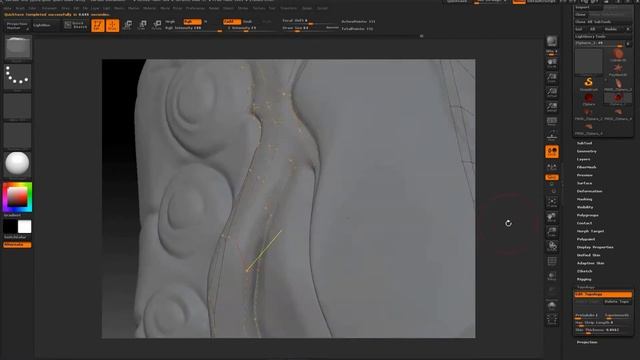Toggle Transp transparency mode

552,276
